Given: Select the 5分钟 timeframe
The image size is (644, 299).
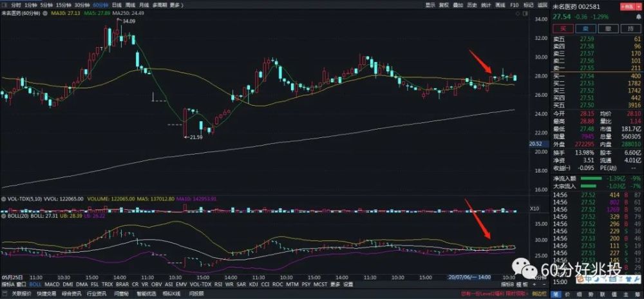Looking at the screenshot, I should [46, 5].
